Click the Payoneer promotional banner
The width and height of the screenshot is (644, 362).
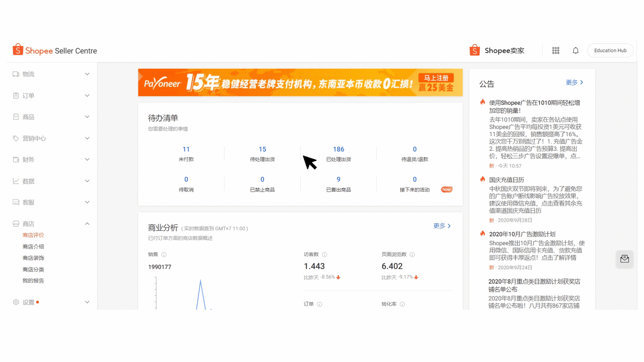300,82
